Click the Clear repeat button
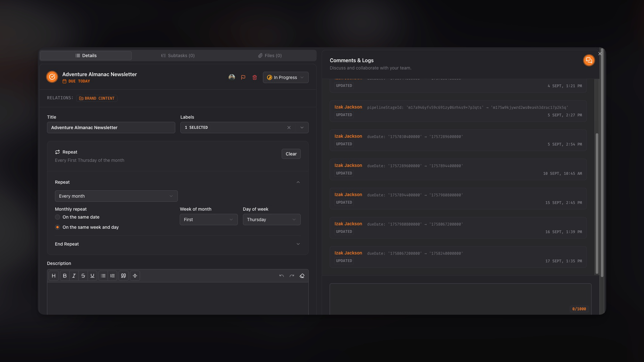Viewport: 644px width, 362px height. click(x=291, y=154)
